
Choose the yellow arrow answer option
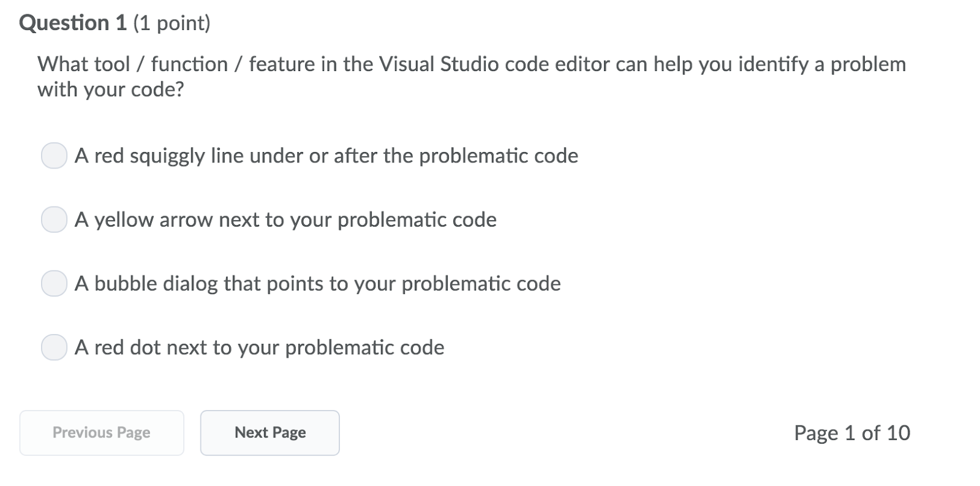pos(54,220)
